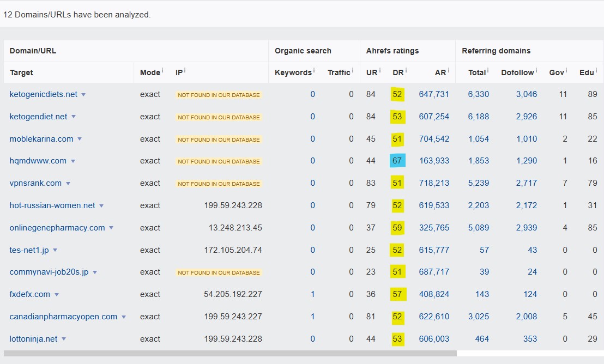Sort by the Total referring domains header
This screenshot has height=364, width=604.
tap(477, 73)
